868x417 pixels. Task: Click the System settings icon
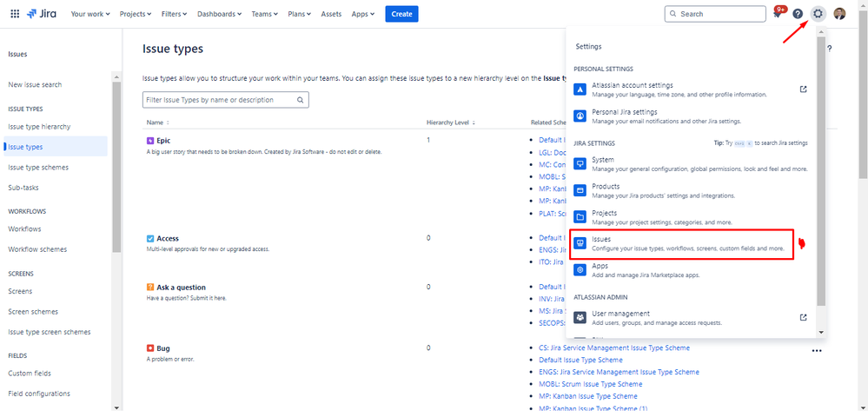[x=580, y=164]
